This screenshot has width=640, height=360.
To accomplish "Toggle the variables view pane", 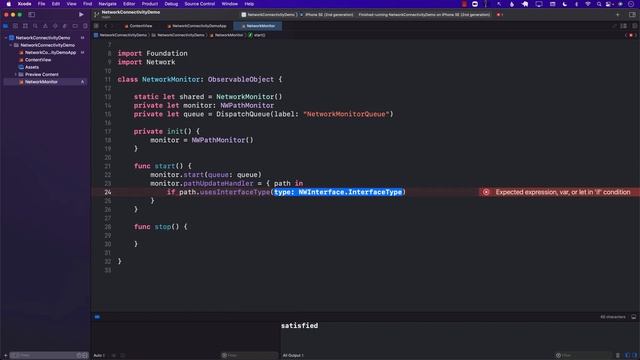I will tap(628, 355).
